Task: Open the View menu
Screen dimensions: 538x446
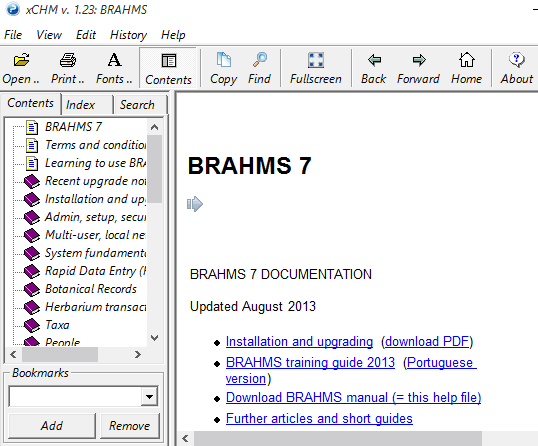Action: (49, 35)
